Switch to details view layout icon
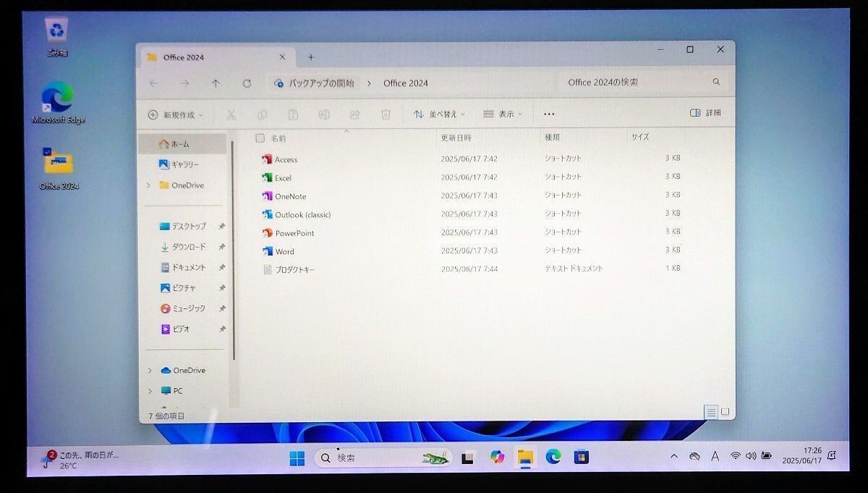 (711, 412)
